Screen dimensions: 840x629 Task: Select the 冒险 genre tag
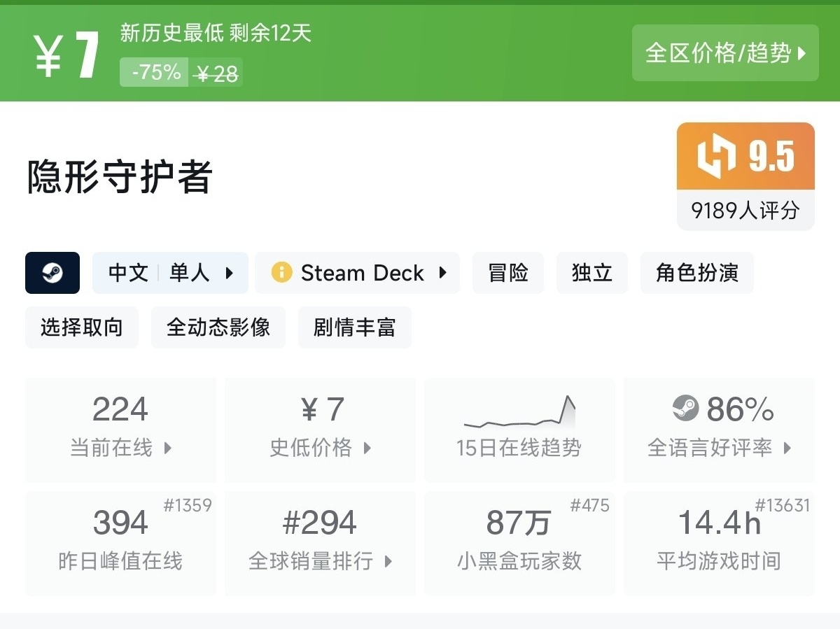pos(508,273)
